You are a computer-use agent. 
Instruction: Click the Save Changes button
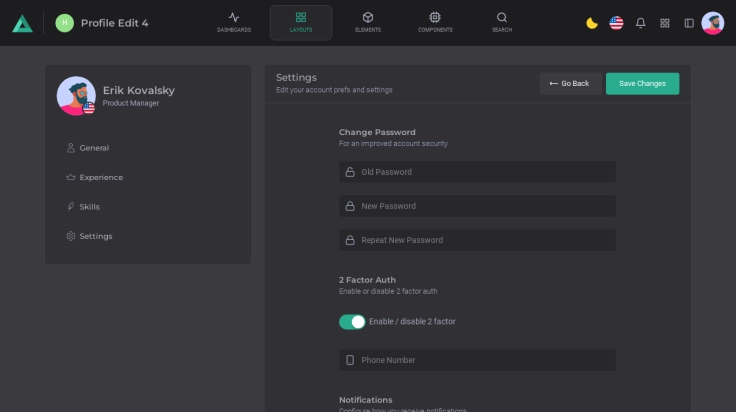(x=642, y=84)
